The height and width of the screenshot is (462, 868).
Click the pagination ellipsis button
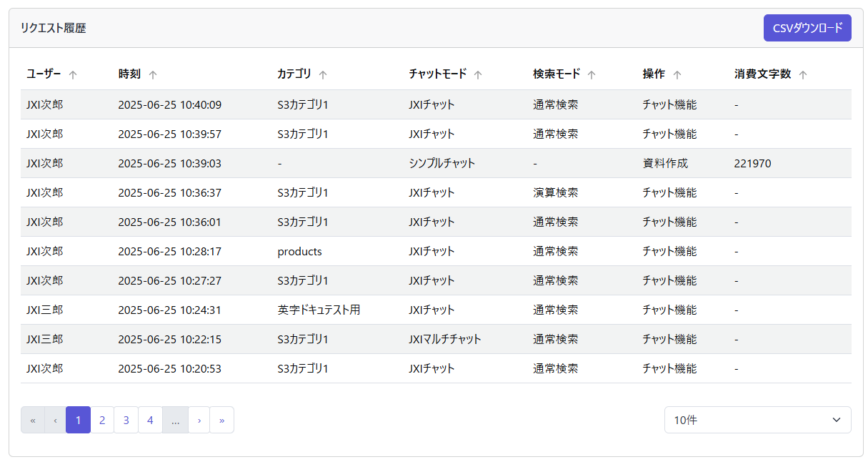175,420
